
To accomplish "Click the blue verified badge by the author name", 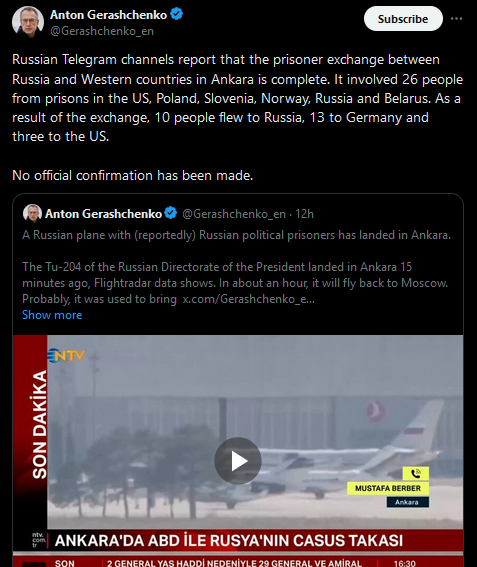I will click(176, 14).
